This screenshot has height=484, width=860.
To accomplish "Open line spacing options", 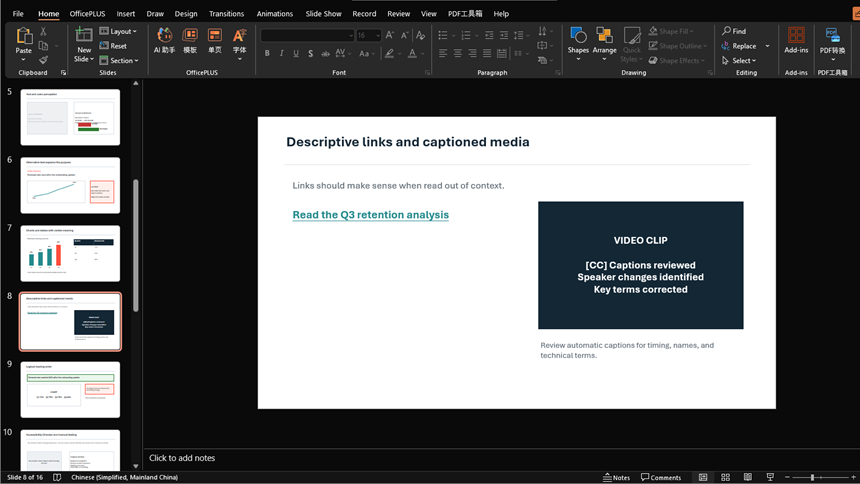I will pyautogui.click(x=520, y=35).
